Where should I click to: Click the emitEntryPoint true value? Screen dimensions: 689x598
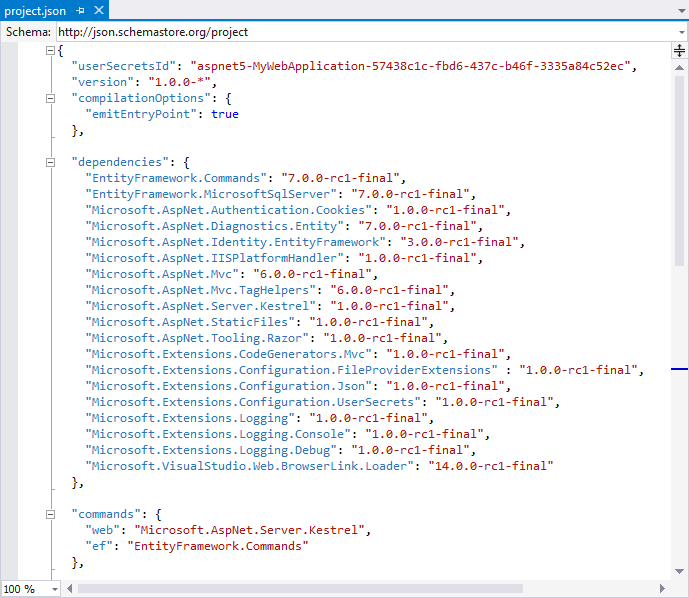pyautogui.click(x=225, y=114)
